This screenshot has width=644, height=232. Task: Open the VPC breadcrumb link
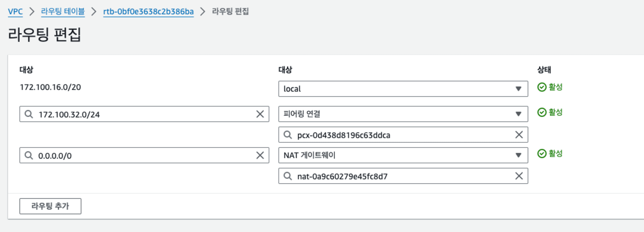(x=15, y=12)
